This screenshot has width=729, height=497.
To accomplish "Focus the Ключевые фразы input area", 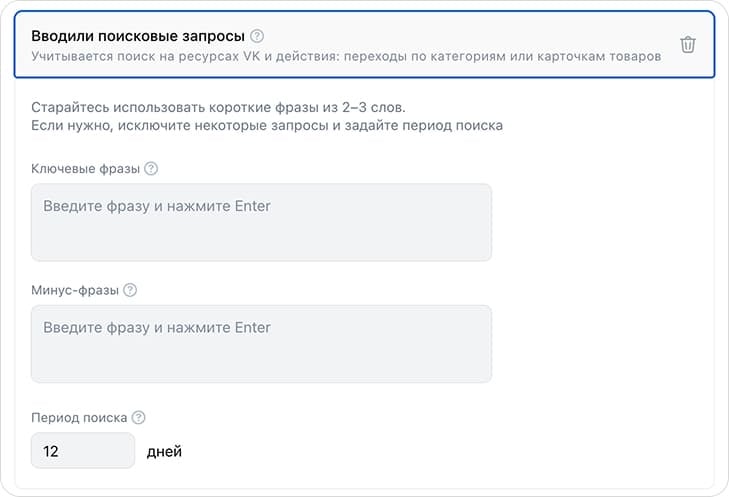I will click(x=261, y=222).
